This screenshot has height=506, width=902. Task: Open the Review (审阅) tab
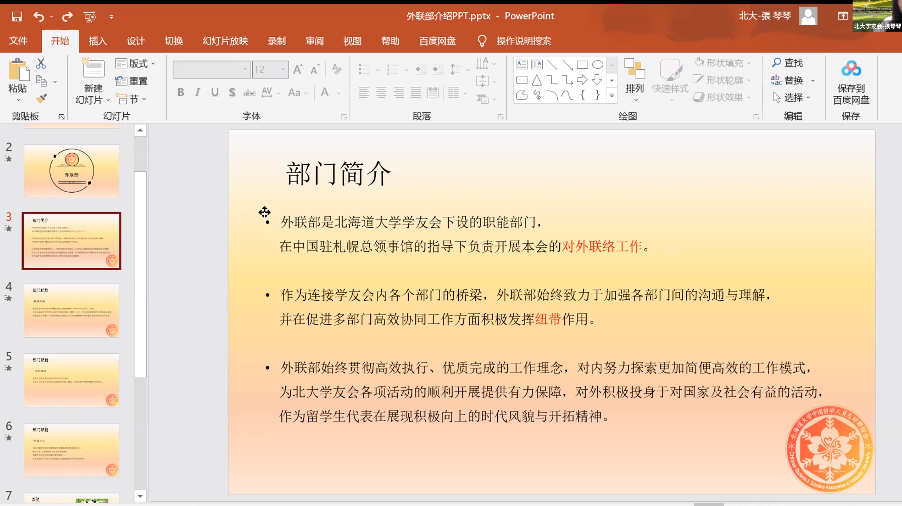pos(315,41)
